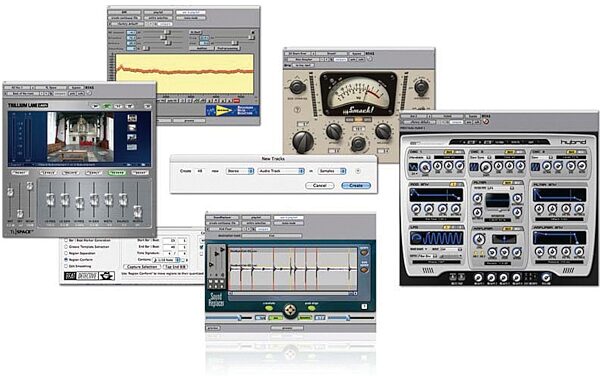Click the round plus button in New Tracks

coord(358,171)
